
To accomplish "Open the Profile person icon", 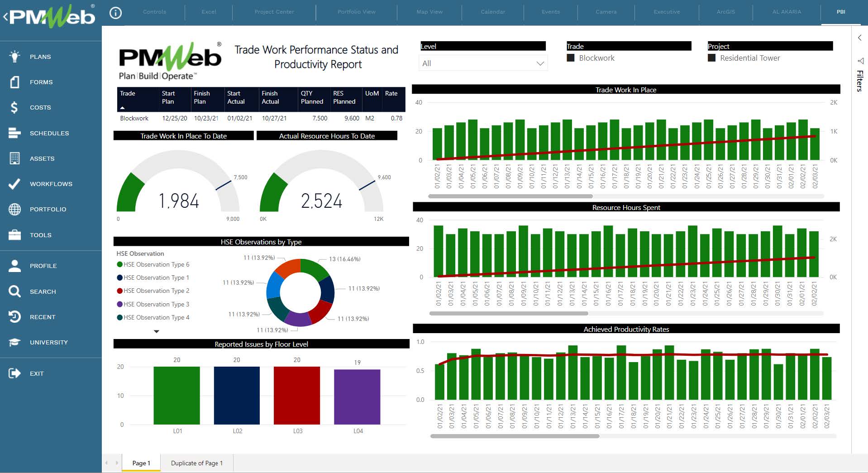I will [14, 266].
